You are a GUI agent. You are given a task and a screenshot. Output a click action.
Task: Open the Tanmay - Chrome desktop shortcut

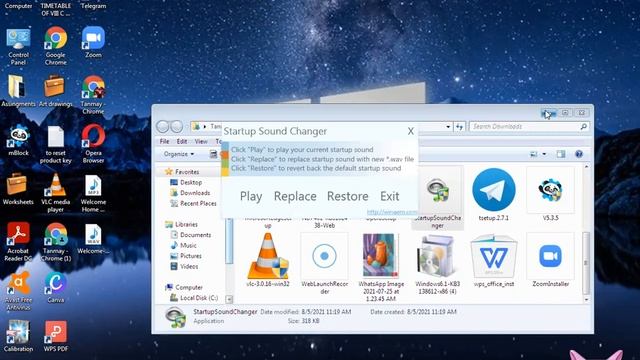(93, 95)
